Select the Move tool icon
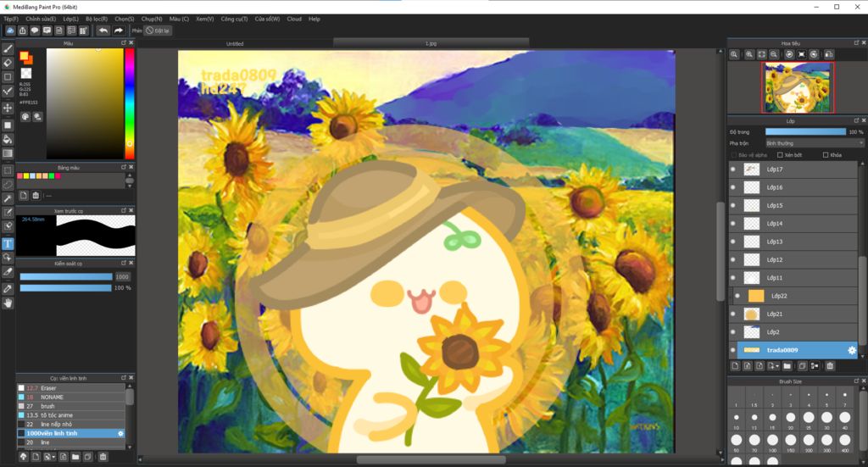This screenshot has width=868, height=467. pyautogui.click(x=8, y=108)
